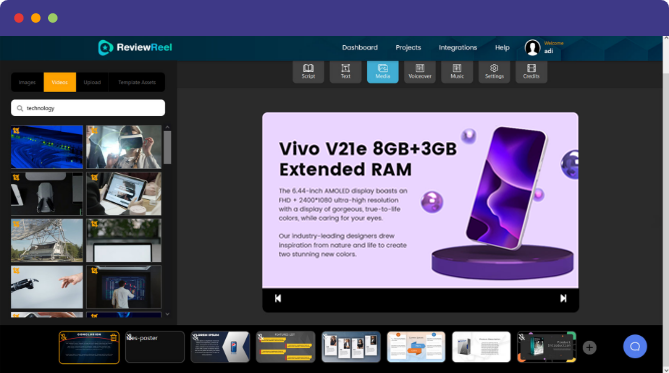Viewport: 669px width, 373px height.
Task: Open the Script tool
Action: click(308, 71)
